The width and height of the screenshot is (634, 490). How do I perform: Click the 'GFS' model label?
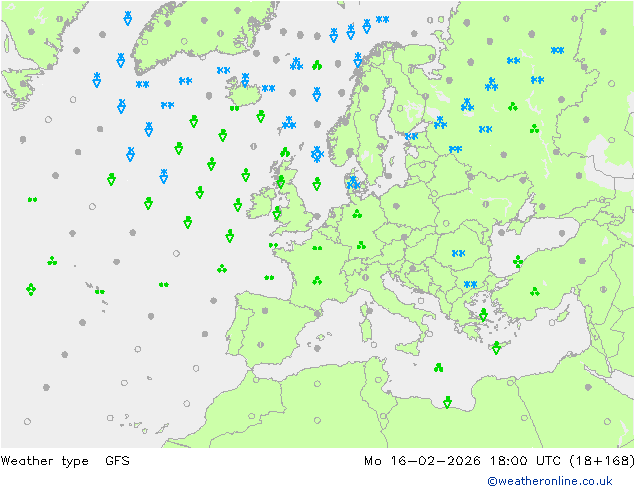pos(117,461)
